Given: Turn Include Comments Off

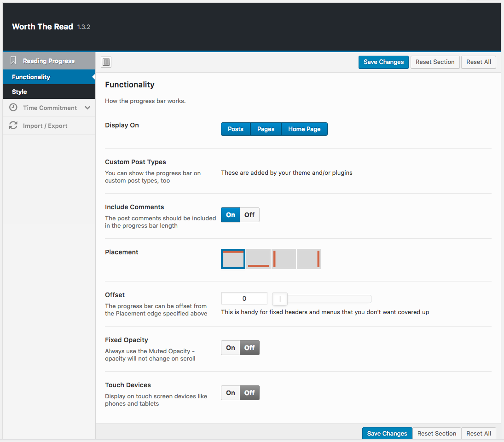Looking at the screenshot, I should click(249, 215).
